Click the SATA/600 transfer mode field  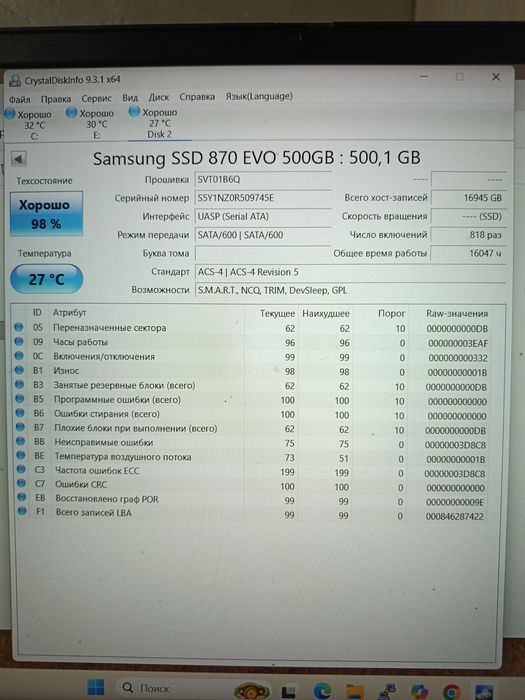263,235
